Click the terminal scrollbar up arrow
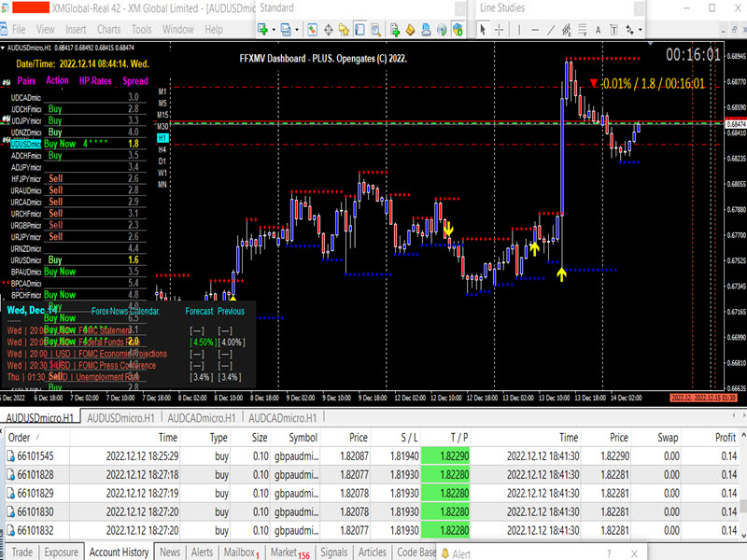The height and width of the screenshot is (560, 747). point(743,435)
